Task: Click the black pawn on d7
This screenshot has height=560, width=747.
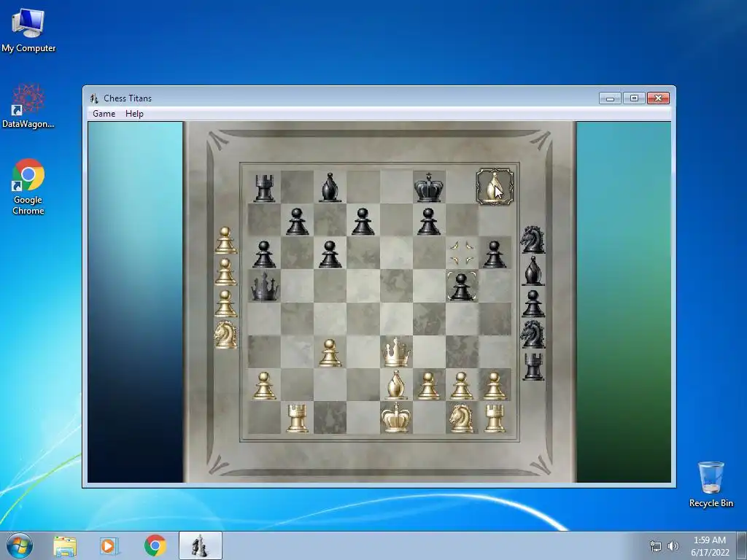Action: (363, 222)
